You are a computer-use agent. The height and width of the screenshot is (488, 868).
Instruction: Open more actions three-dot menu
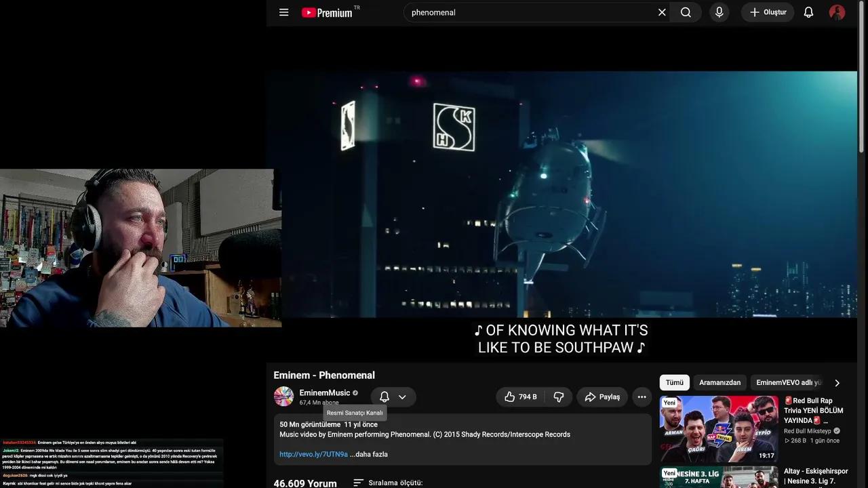pyautogui.click(x=642, y=396)
